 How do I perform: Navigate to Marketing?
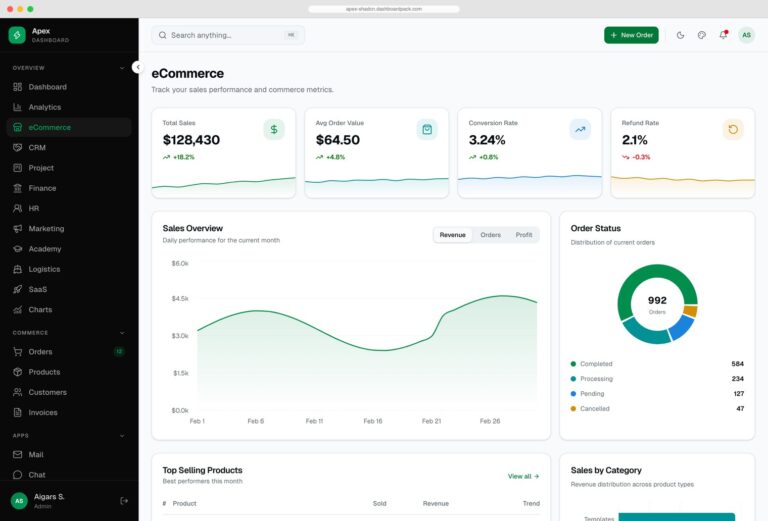click(x=69, y=229)
